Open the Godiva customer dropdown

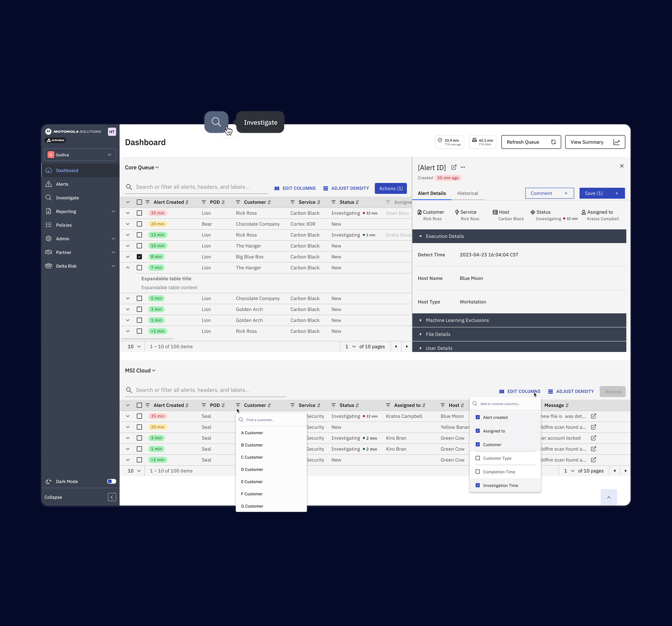click(x=80, y=154)
